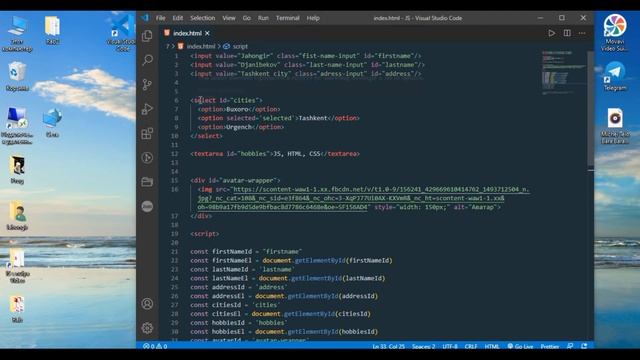Open the feedback icon in status bar
The height and width of the screenshot is (360, 640).
(x=570, y=346)
